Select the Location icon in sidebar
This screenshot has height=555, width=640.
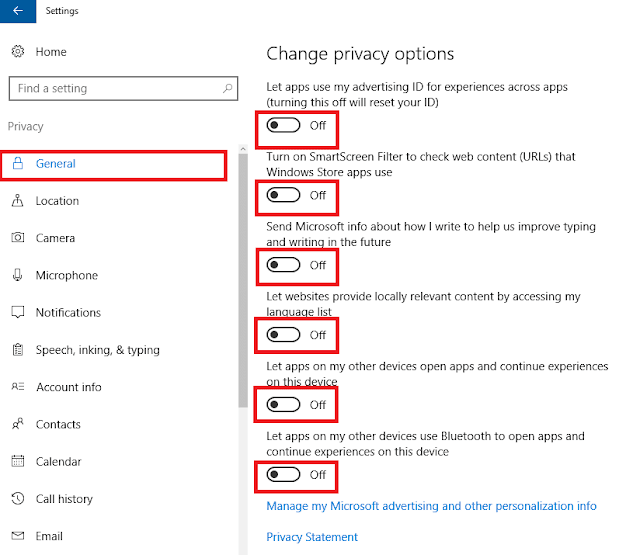18,200
